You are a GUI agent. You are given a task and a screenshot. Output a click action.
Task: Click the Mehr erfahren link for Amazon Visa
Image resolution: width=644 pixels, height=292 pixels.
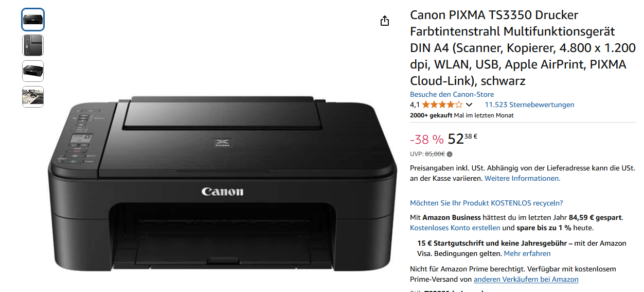tap(527, 253)
